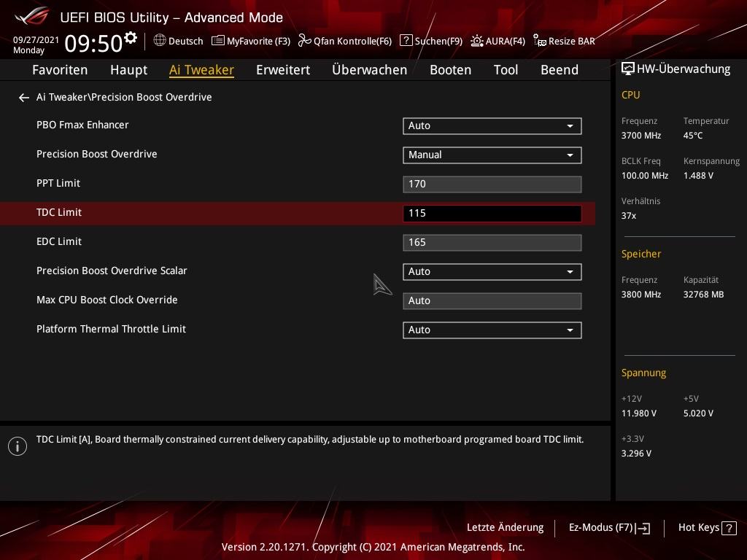
Task: Click the 09/27/2021 date
Action: click(36, 40)
